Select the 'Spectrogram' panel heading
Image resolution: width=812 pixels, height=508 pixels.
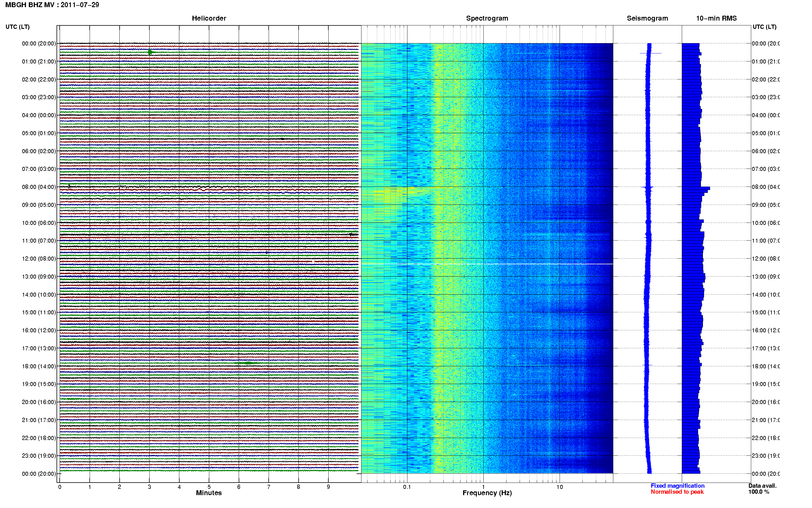(487, 18)
